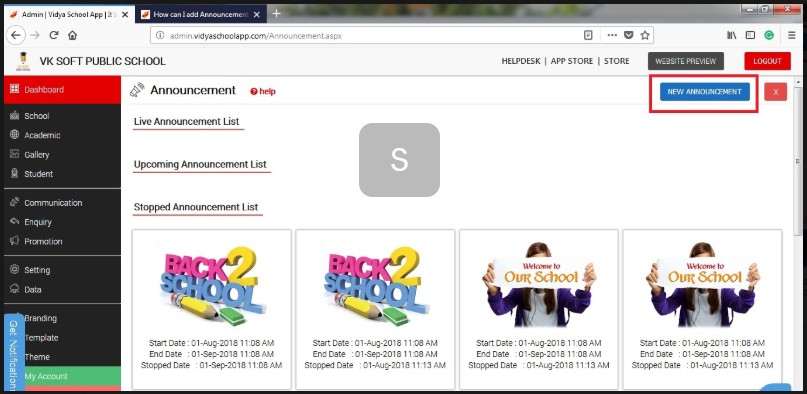
Task: Open the APP STORE link
Action: tap(572, 61)
